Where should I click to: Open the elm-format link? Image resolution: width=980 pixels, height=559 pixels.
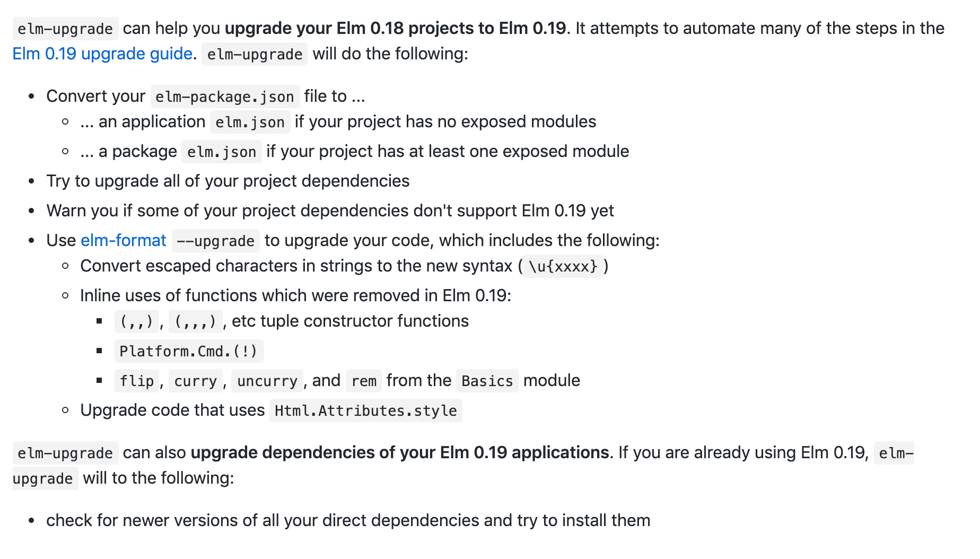pyautogui.click(x=124, y=240)
